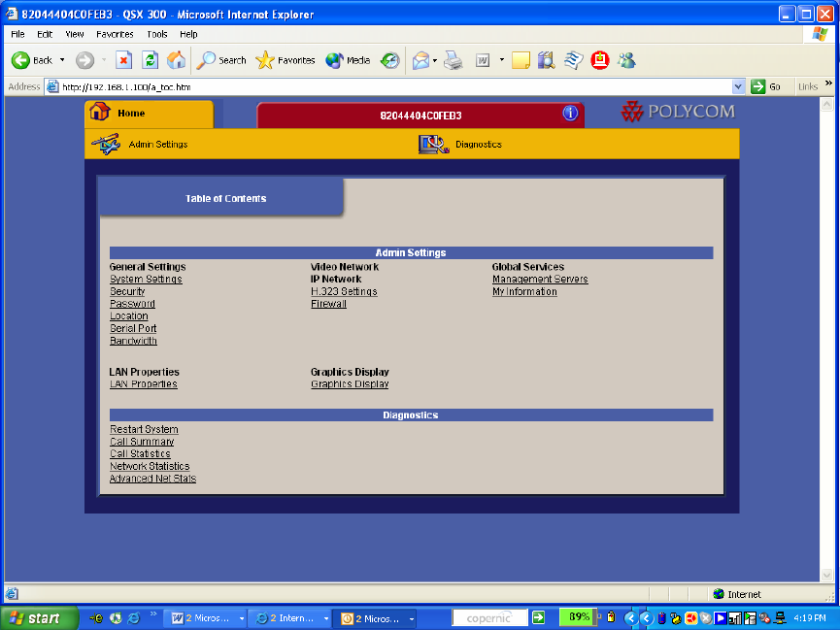Image resolution: width=840 pixels, height=630 pixels.
Task: Click the URL address input field
Action: tap(388, 86)
